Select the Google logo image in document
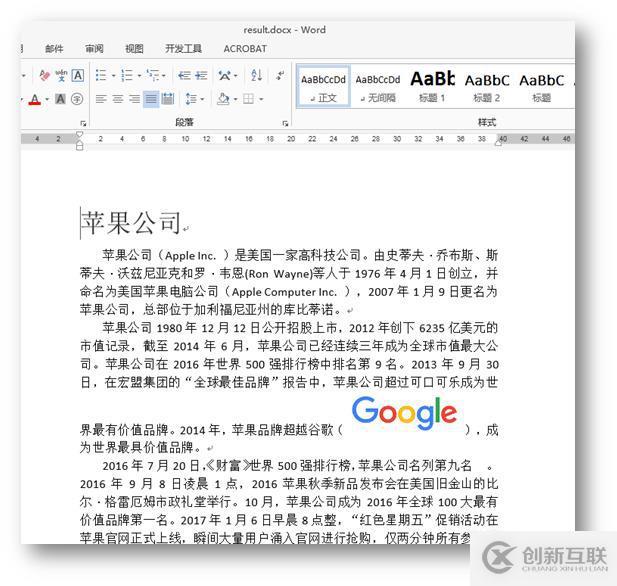 click(404, 412)
